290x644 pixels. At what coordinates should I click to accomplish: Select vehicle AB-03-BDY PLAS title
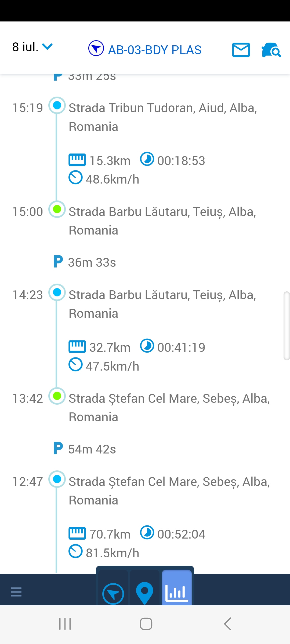[x=155, y=50]
